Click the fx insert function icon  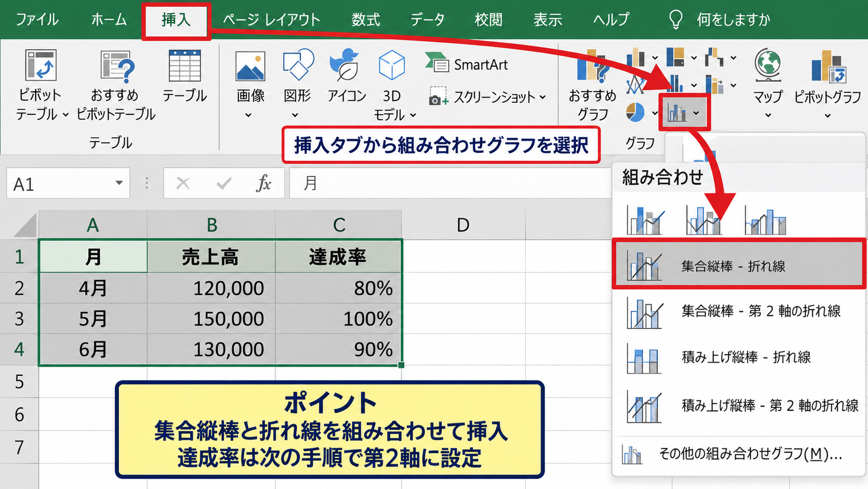pyautogui.click(x=263, y=183)
